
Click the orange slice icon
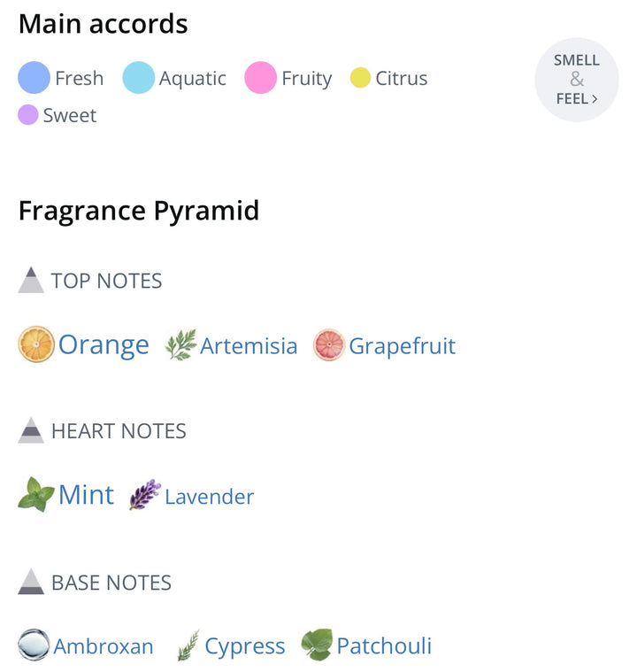click(36, 344)
